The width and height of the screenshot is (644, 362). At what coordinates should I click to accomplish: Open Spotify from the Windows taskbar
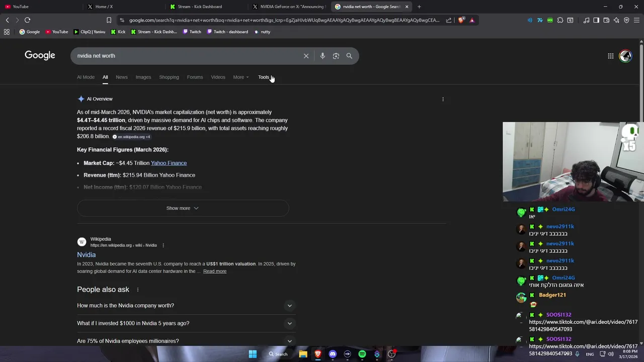pyautogui.click(x=362, y=354)
